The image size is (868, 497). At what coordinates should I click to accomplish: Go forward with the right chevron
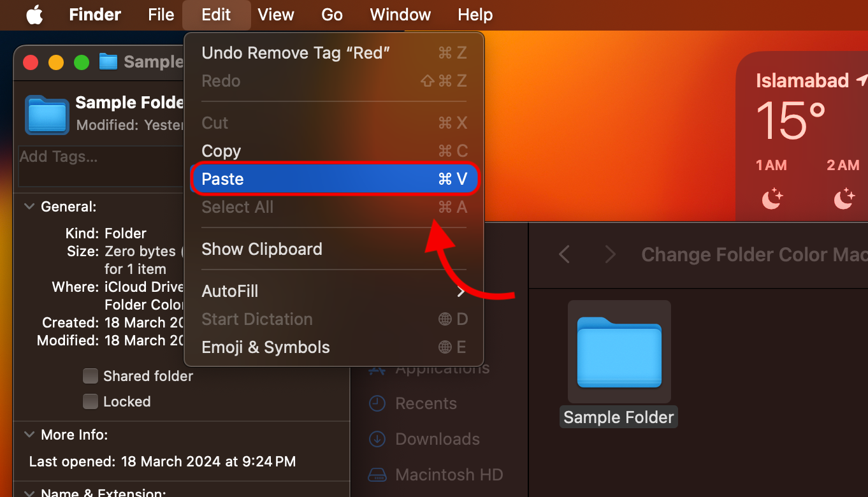(610, 255)
